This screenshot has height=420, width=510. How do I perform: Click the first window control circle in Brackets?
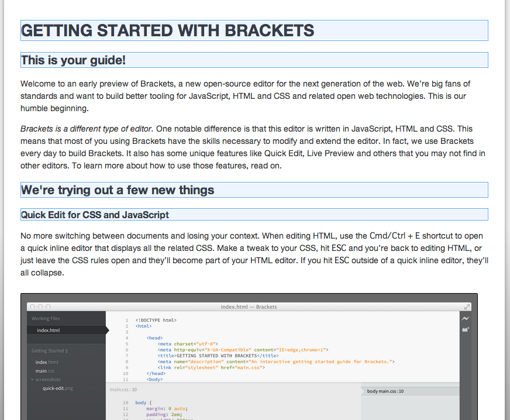(33, 307)
